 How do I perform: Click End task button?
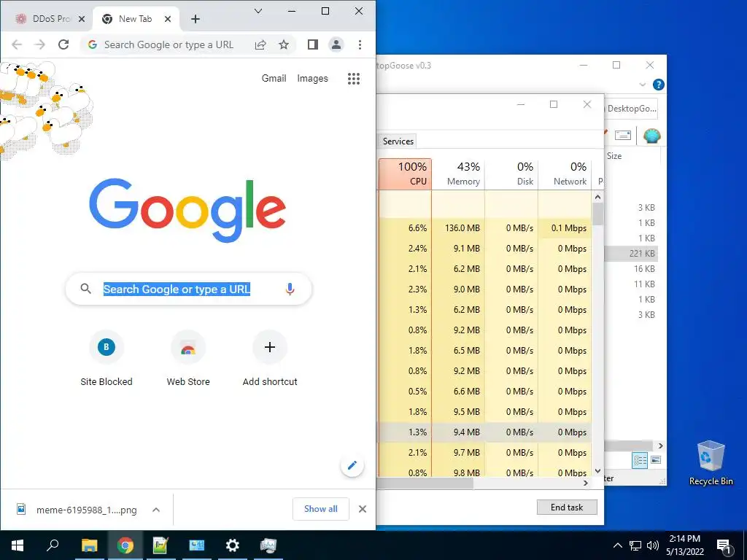(567, 507)
